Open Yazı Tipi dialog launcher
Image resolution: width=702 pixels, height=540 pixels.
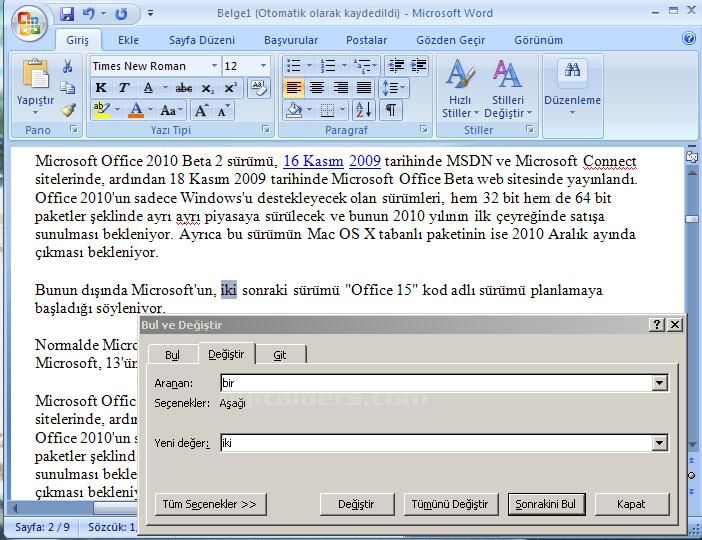pos(266,130)
